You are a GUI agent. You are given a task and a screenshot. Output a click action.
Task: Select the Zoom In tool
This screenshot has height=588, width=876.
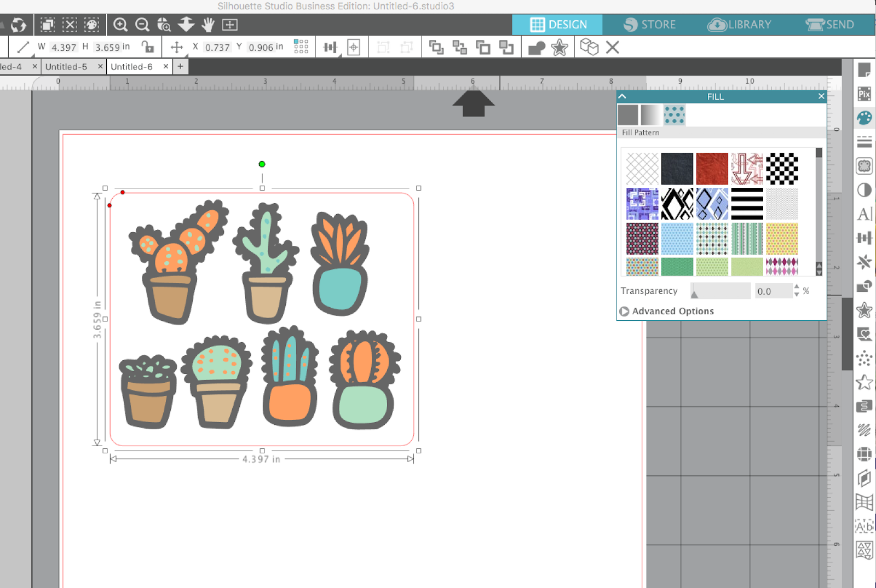pyautogui.click(x=120, y=25)
